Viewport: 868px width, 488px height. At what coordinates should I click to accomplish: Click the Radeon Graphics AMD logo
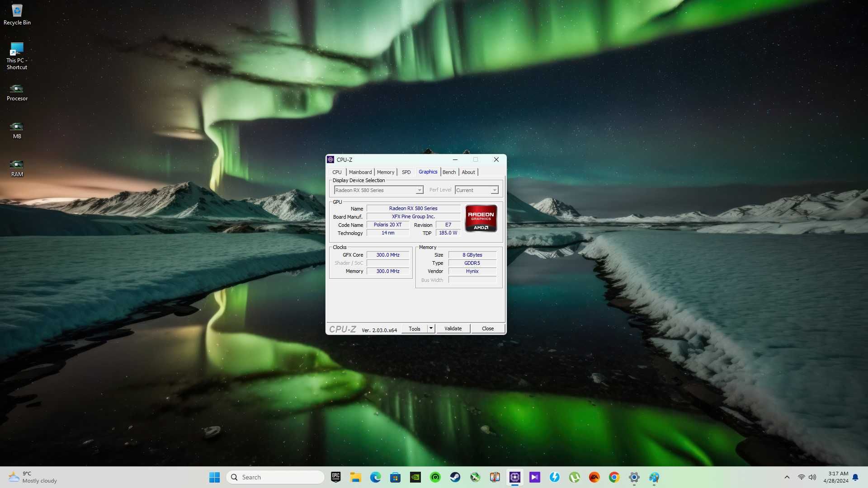coord(481,218)
